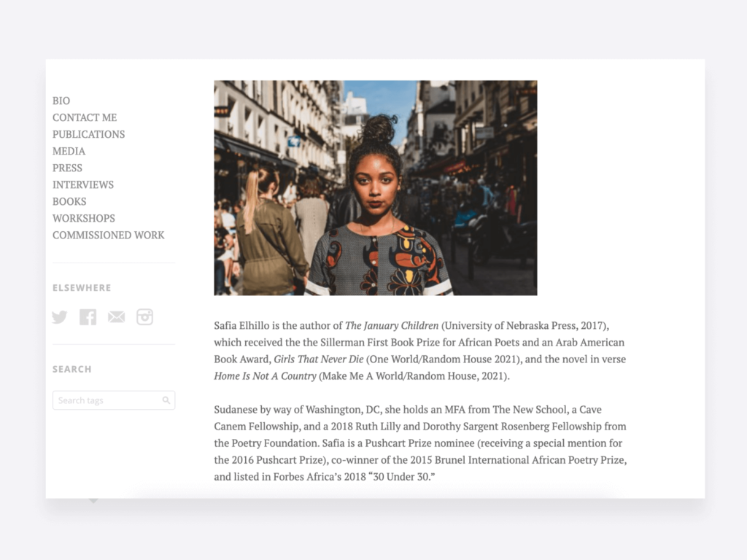Open COMMISSIONED WORK link
747x560 pixels.
pyautogui.click(x=109, y=236)
